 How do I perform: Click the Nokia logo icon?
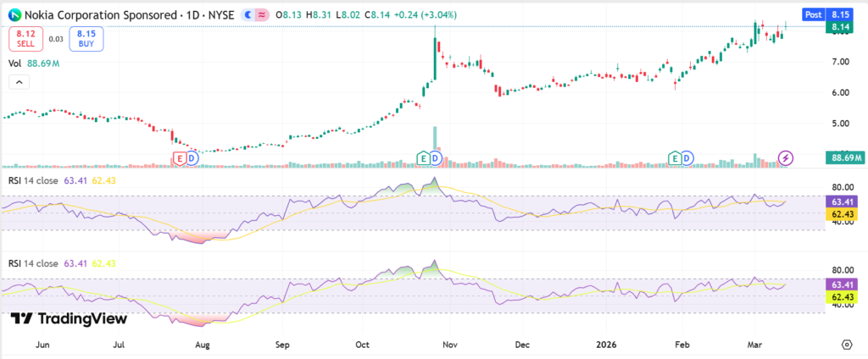click(x=14, y=14)
